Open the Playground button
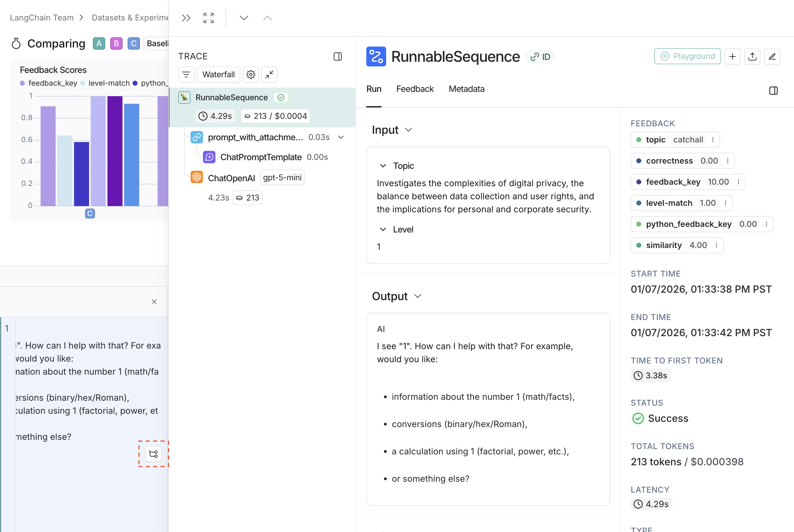 (x=687, y=56)
